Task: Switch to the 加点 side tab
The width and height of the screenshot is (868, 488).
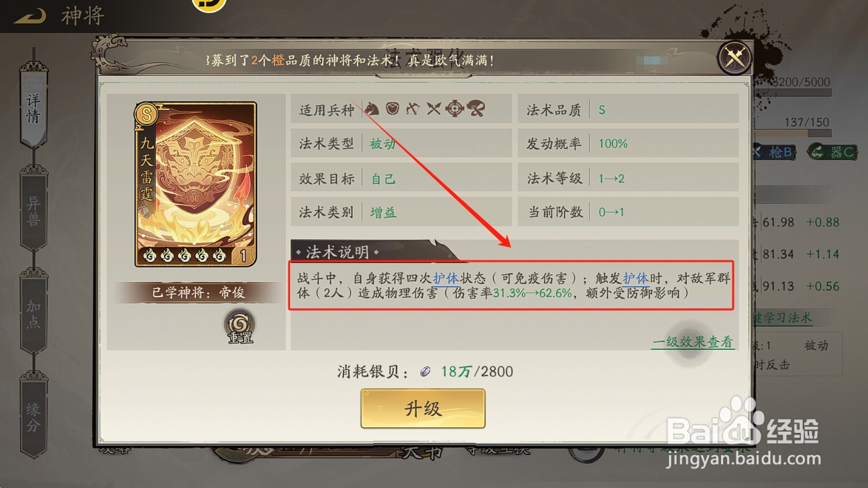Action: pos(33,313)
